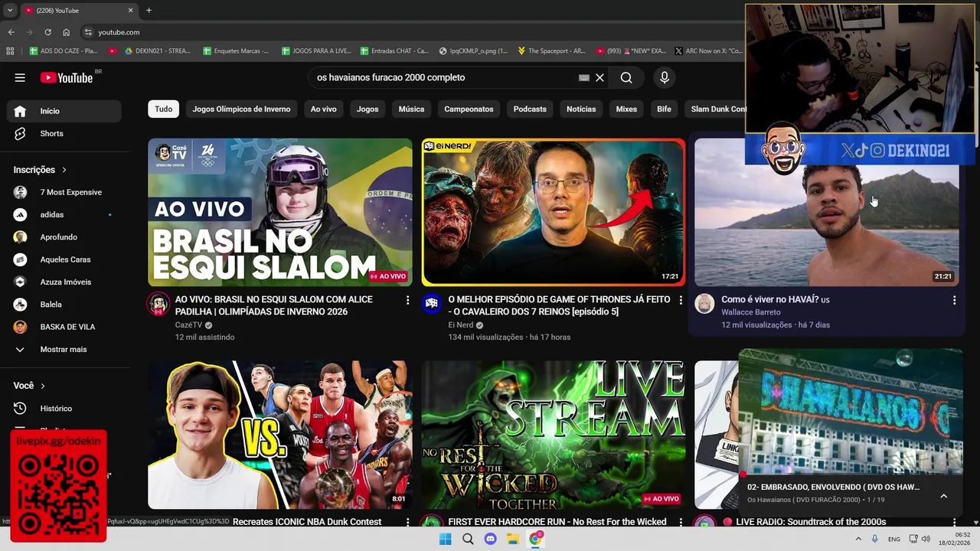
Task: Select Jogos Olímpicos de Inverno chip
Action: [x=241, y=109]
